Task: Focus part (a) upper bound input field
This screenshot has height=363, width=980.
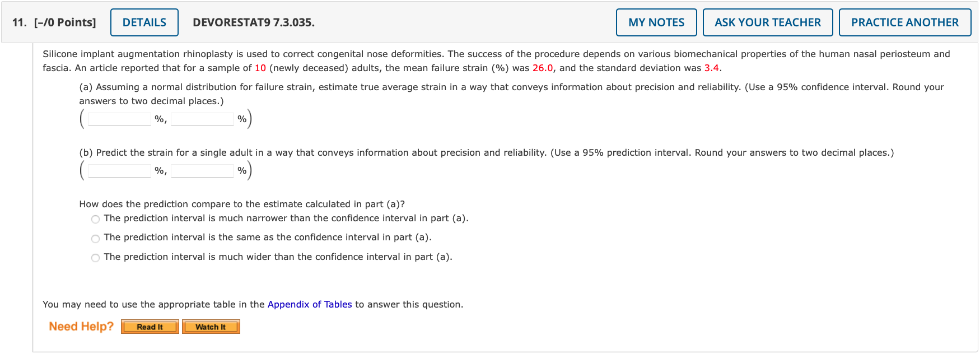Action: [202, 119]
